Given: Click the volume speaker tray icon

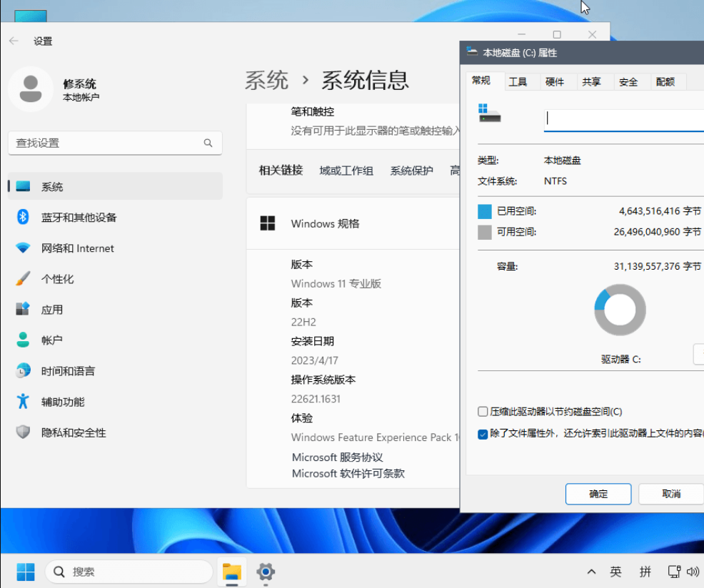Looking at the screenshot, I should [x=693, y=572].
